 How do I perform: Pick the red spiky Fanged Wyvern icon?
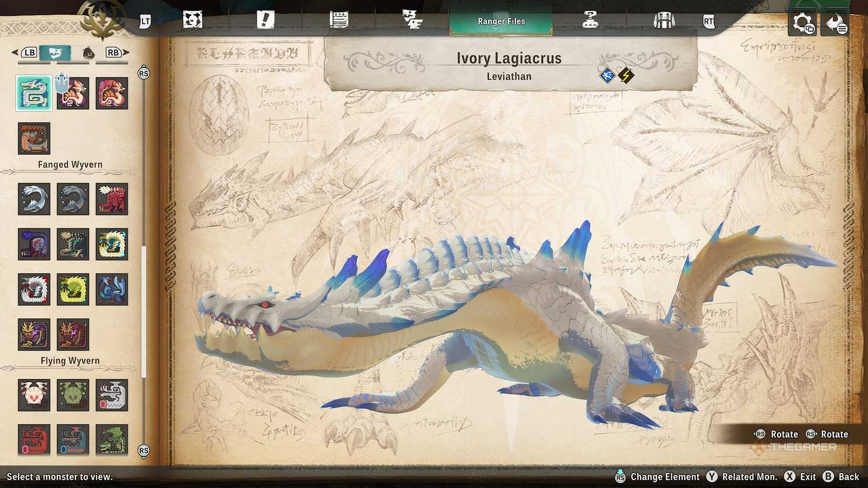(x=112, y=199)
